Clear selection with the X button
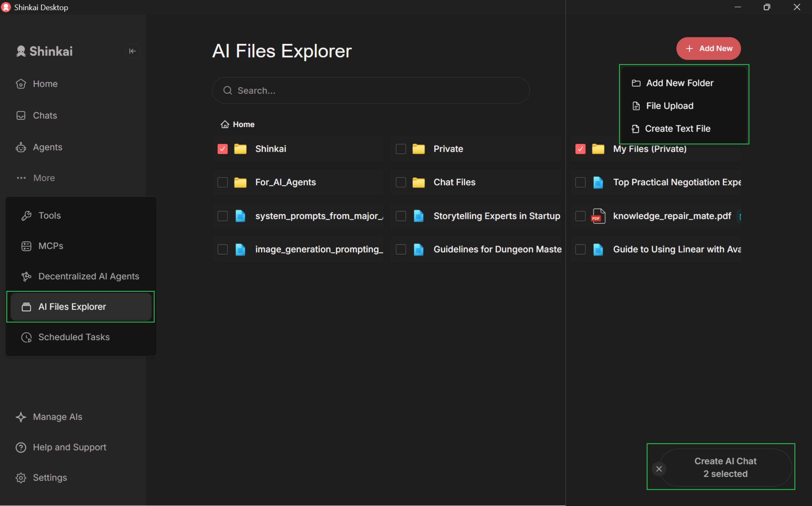Image resolution: width=812 pixels, height=506 pixels. point(659,469)
